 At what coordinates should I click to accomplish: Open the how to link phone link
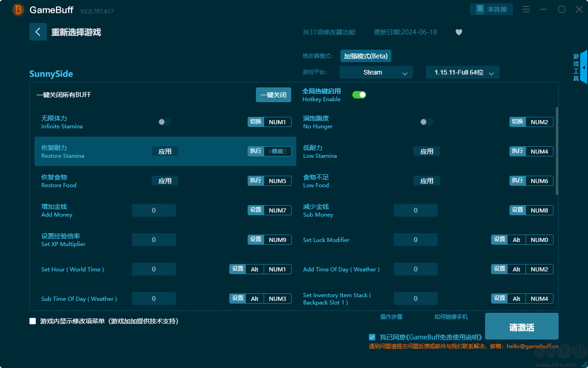451,317
